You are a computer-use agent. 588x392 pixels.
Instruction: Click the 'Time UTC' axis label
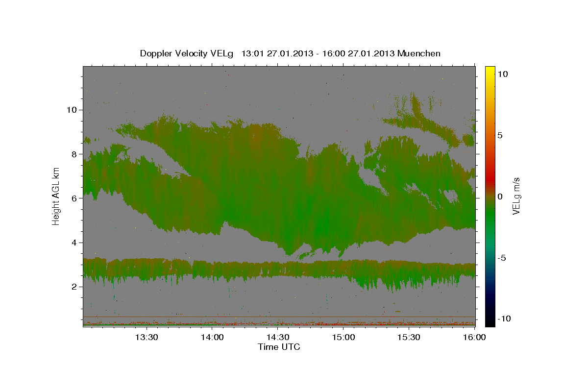[279, 347]
